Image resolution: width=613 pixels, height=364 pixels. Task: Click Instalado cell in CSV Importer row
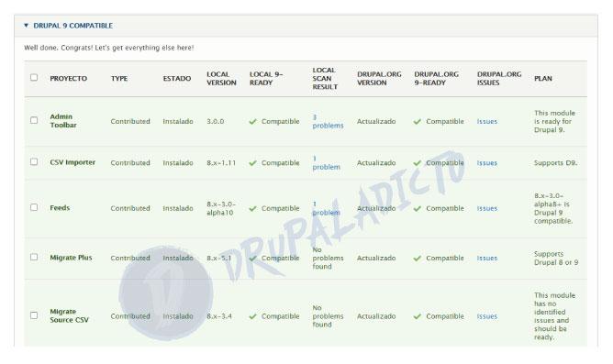[178, 163]
